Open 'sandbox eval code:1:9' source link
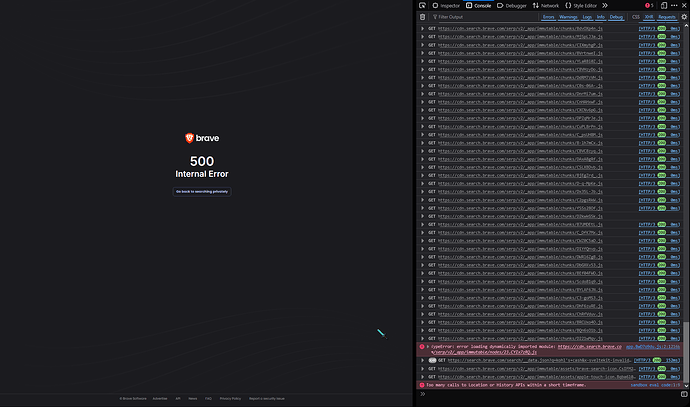The image size is (690, 407). point(655,385)
